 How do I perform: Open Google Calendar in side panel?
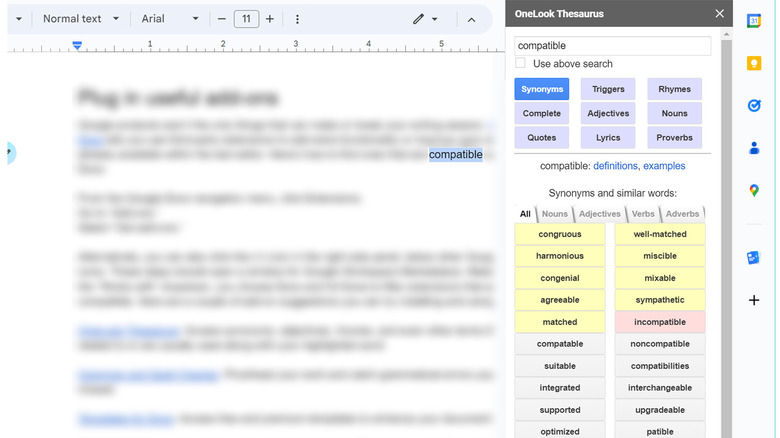pyautogui.click(x=753, y=20)
